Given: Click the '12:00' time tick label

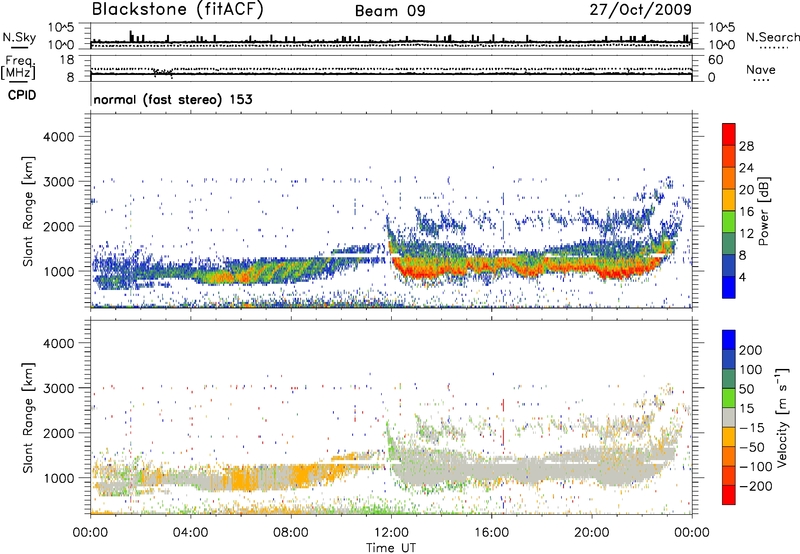Looking at the screenshot, I should [x=391, y=533].
